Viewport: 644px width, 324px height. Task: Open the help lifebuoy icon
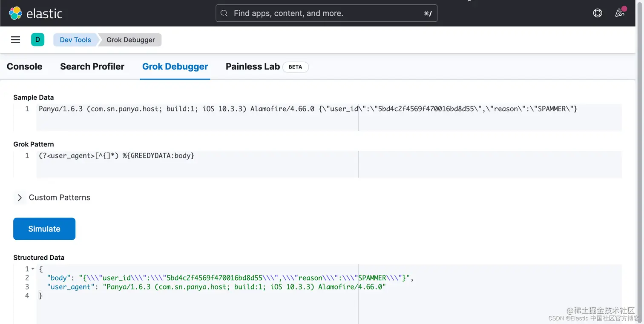pyautogui.click(x=598, y=13)
